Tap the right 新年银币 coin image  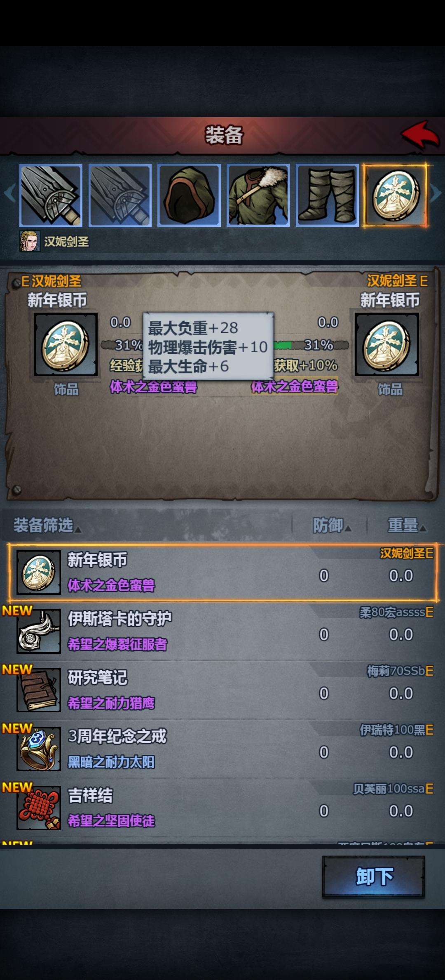387,344
